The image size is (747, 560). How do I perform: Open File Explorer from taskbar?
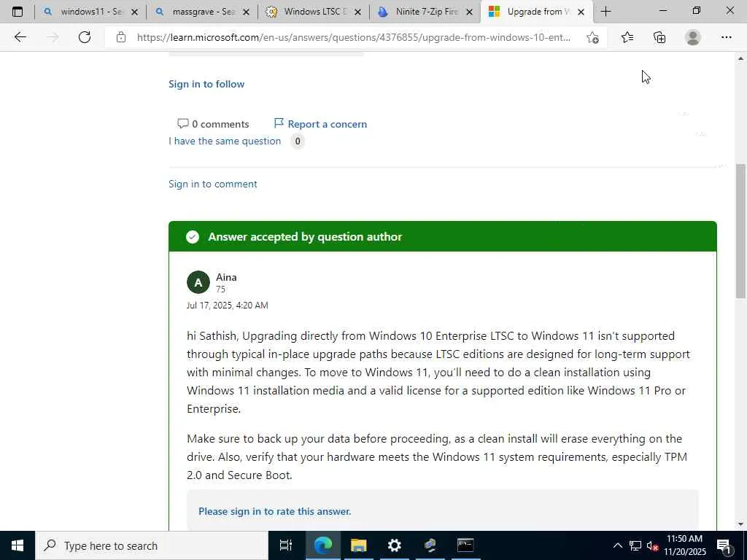tap(358, 545)
